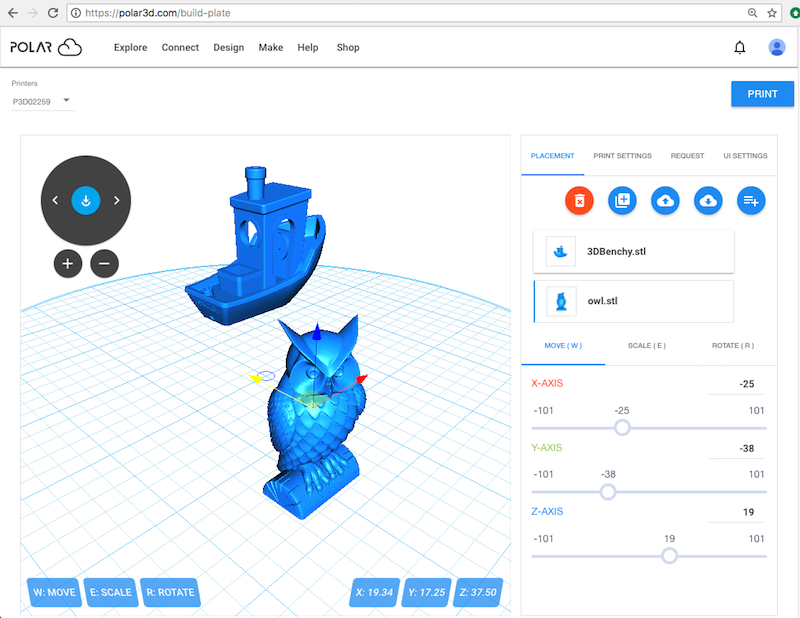800x618 pixels.
Task: Switch to the UI Settings tab
Action: (745, 156)
